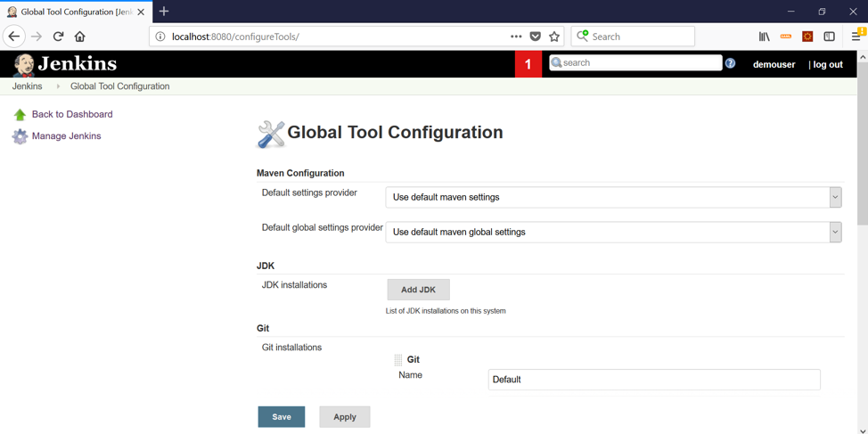Click the Manage Jenkins gear icon
The height and width of the screenshot is (434, 868).
tap(20, 136)
